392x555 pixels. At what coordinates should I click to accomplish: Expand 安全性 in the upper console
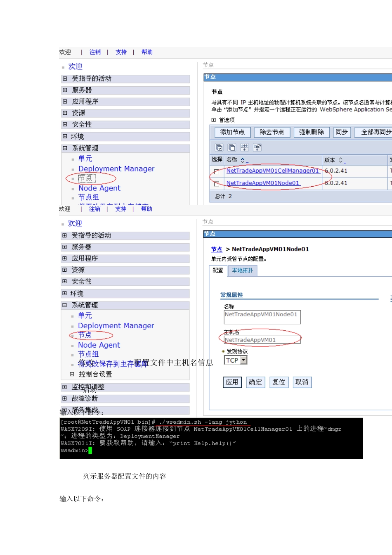(x=65, y=124)
